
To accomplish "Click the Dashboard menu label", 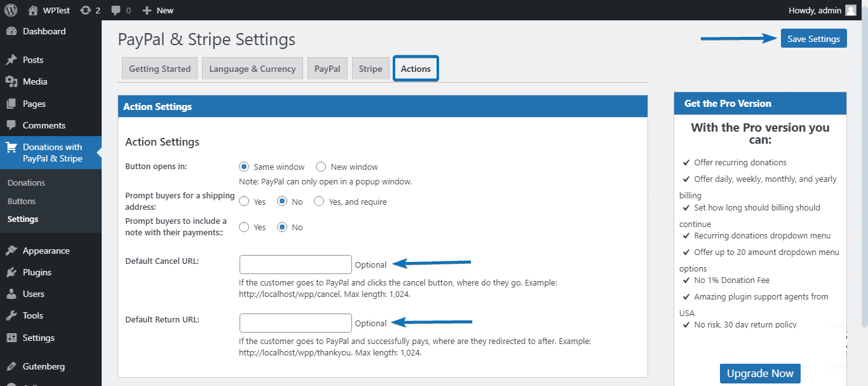I will coord(44,31).
